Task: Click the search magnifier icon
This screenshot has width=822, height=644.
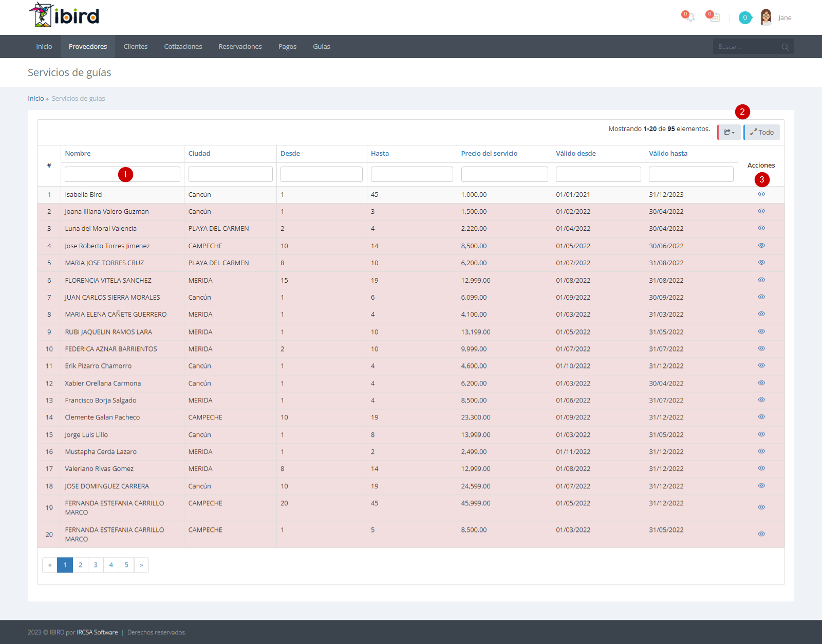Action: [x=785, y=47]
